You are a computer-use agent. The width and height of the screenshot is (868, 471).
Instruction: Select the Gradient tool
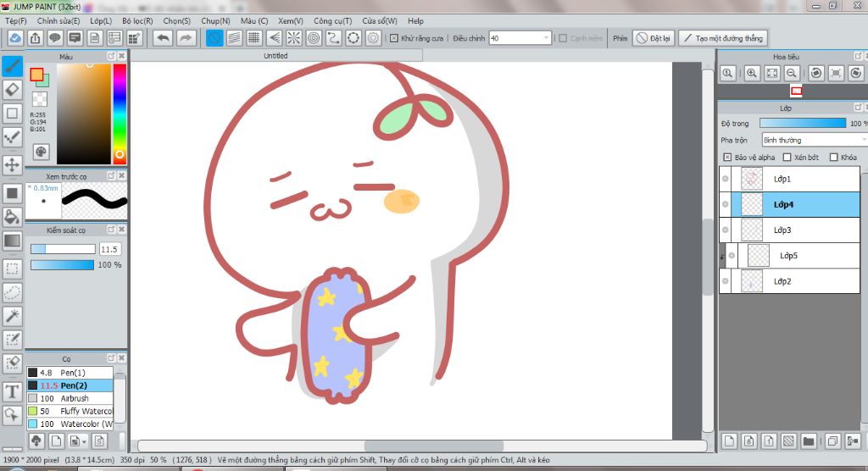[x=12, y=241]
